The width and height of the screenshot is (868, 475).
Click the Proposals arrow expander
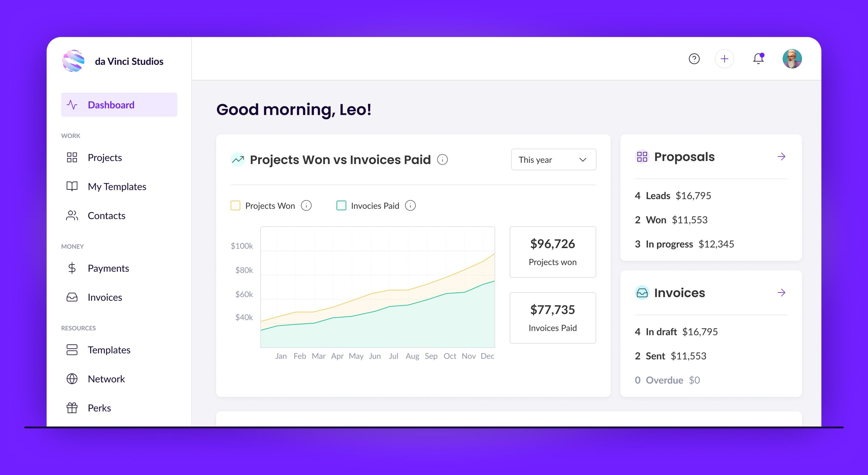click(x=782, y=156)
